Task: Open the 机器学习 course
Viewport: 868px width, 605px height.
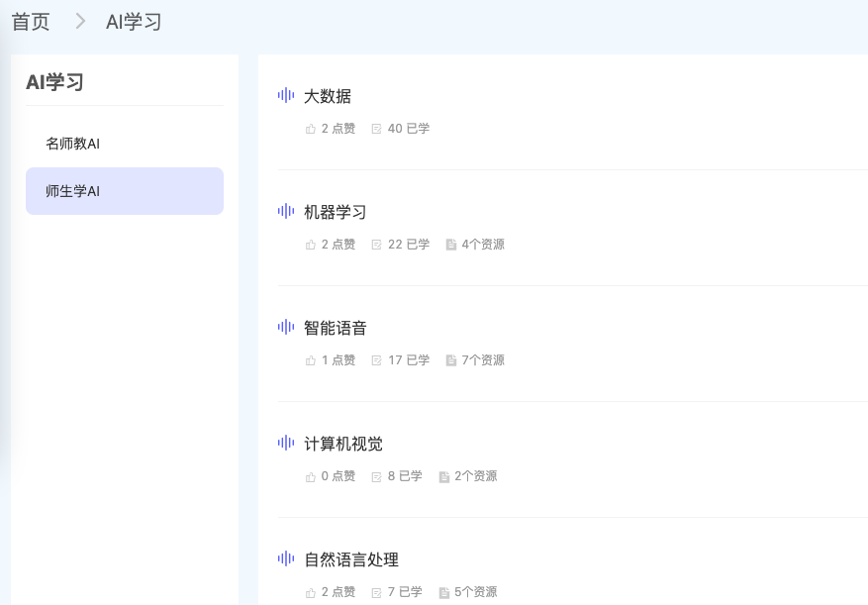Action: point(335,212)
